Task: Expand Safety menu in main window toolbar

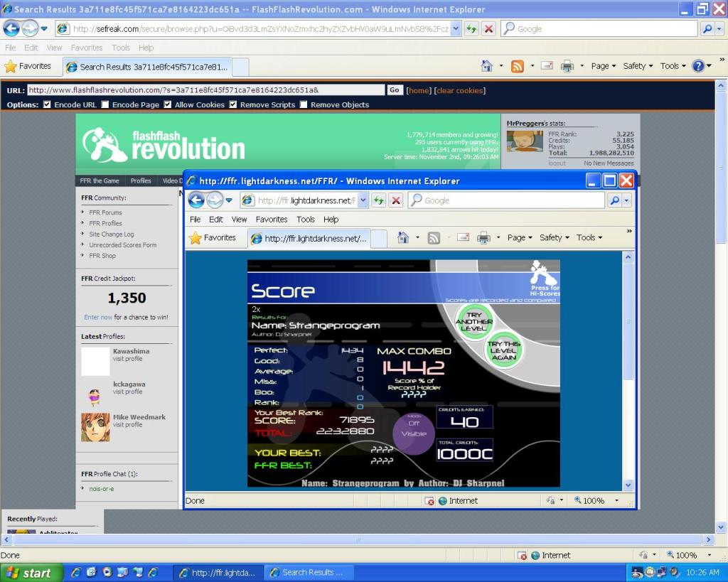Action: click(x=638, y=66)
